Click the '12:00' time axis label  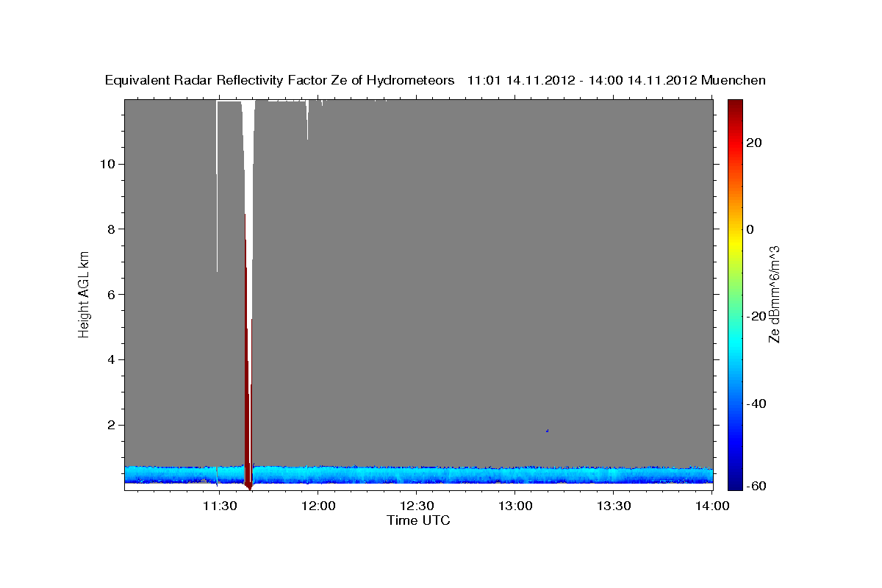[318, 506]
